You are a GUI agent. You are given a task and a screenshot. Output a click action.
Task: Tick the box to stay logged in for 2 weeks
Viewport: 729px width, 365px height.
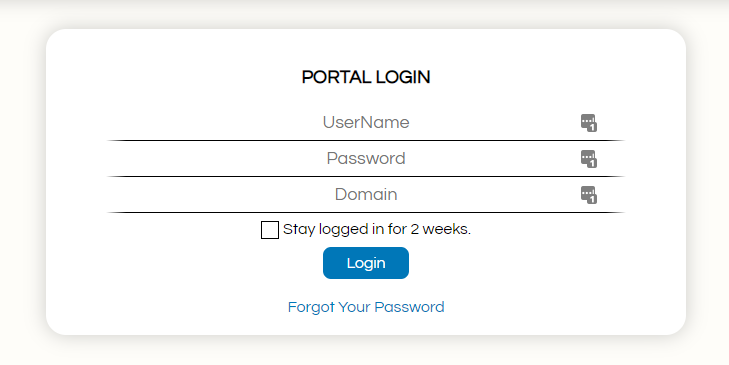click(270, 230)
